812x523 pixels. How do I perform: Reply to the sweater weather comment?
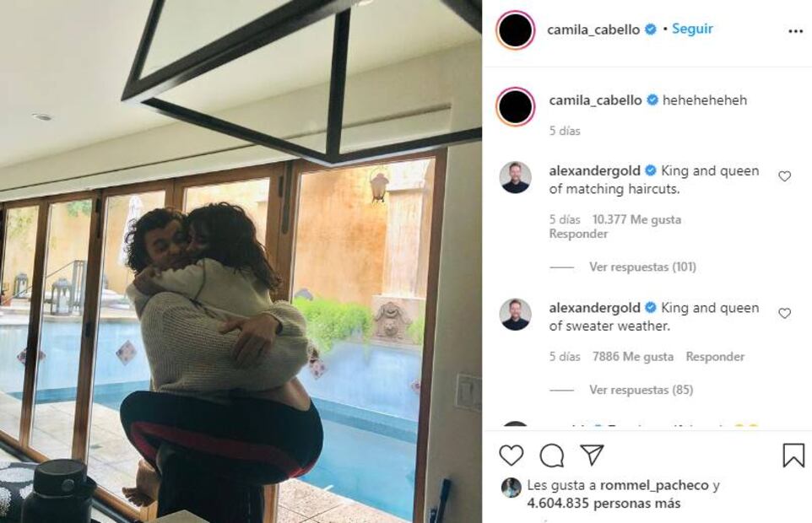(715, 357)
